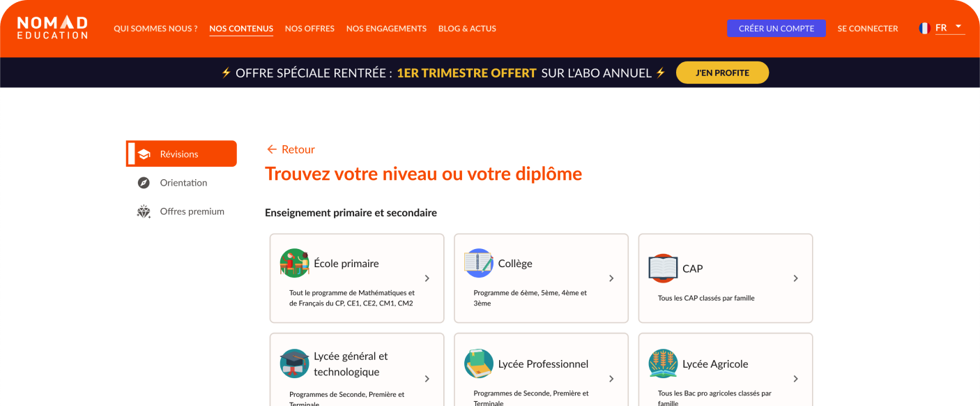Screen dimensions: 980x406
Task: Click the Lycée général graduation hat icon
Action: click(294, 363)
